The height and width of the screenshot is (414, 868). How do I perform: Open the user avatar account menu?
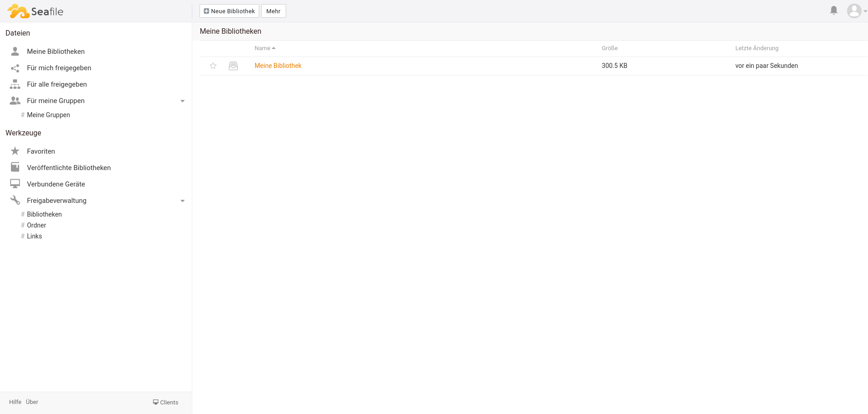click(854, 11)
